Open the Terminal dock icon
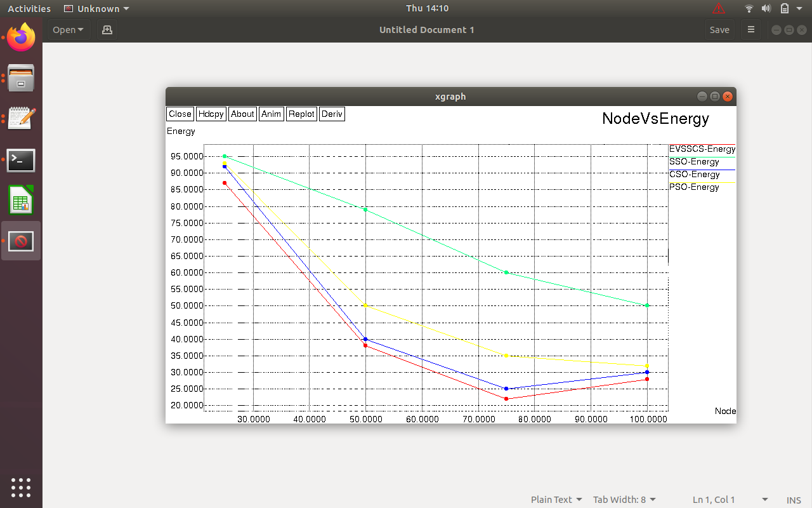The image size is (812, 508). click(x=21, y=160)
